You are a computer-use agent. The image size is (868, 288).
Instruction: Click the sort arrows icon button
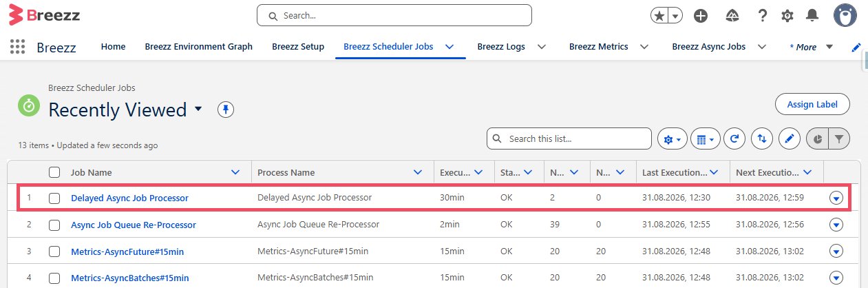click(x=761, y=138)
